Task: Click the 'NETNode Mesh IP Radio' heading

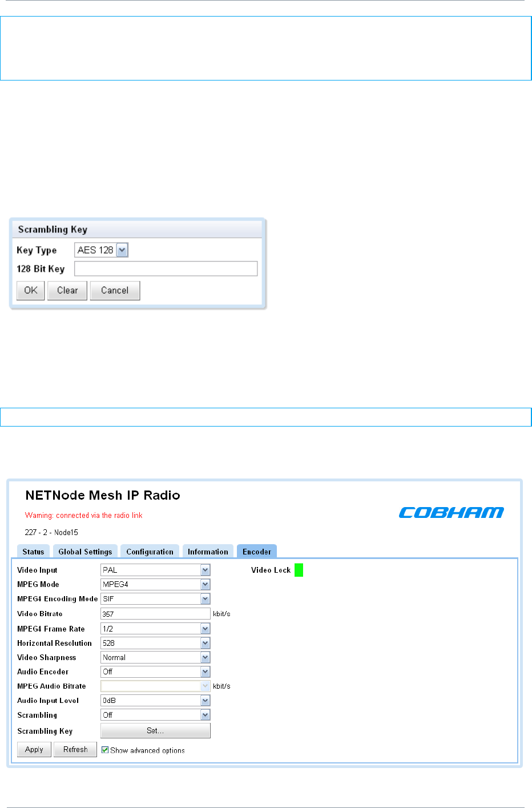Action: 103,495
